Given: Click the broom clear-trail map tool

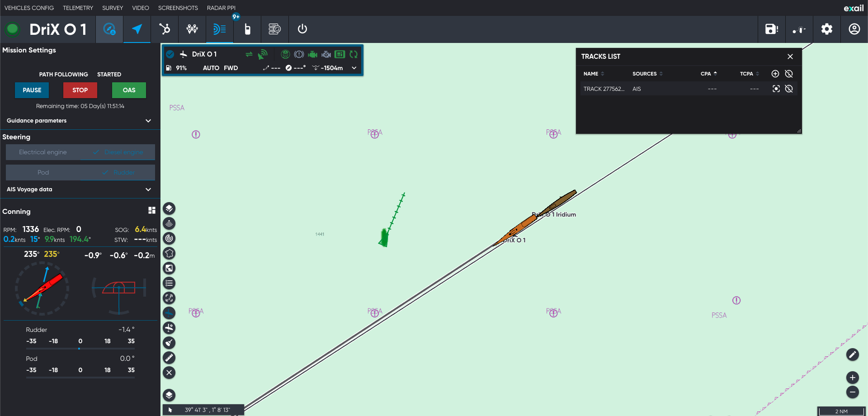Looking at the screenshot, I should pyautogui.click(x=169, y=343).
